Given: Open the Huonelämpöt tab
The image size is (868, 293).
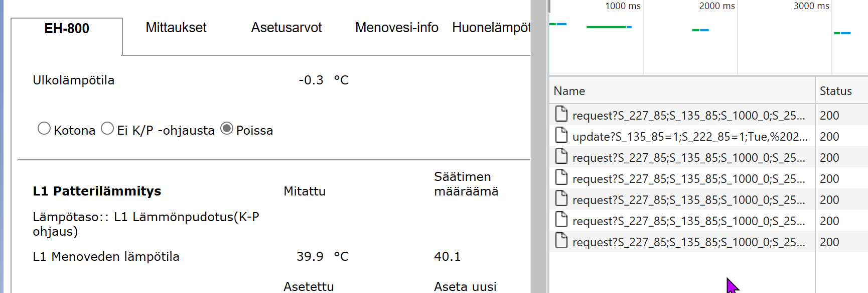Looking at the screenshot, I should [491, 28].
